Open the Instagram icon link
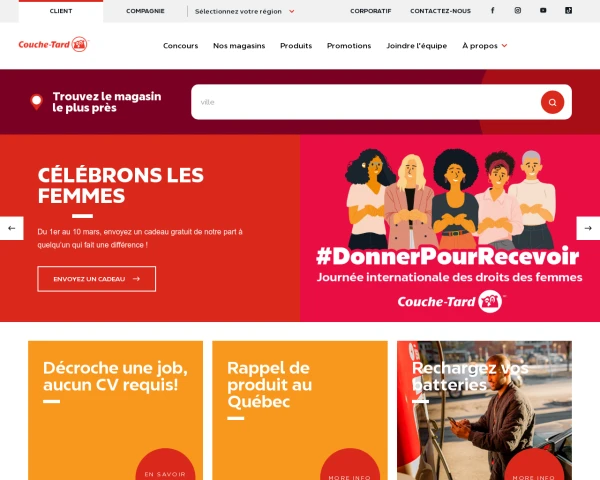Image resolution: width=600 pixels, height=480 pixels. (x=517, y=10)
